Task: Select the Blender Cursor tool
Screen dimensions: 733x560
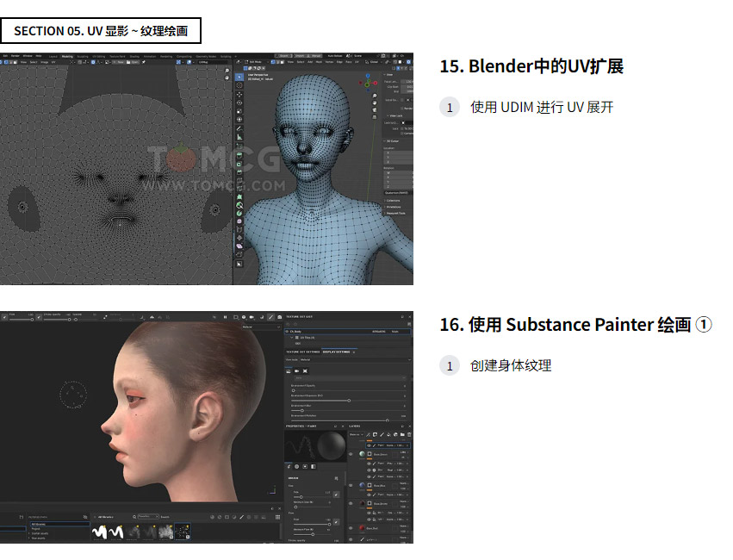Action: 239,85
